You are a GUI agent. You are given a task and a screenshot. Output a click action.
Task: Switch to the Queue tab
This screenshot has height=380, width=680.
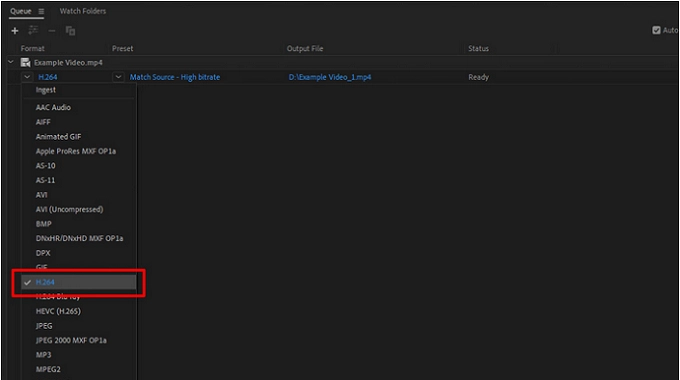click(21, 11)
